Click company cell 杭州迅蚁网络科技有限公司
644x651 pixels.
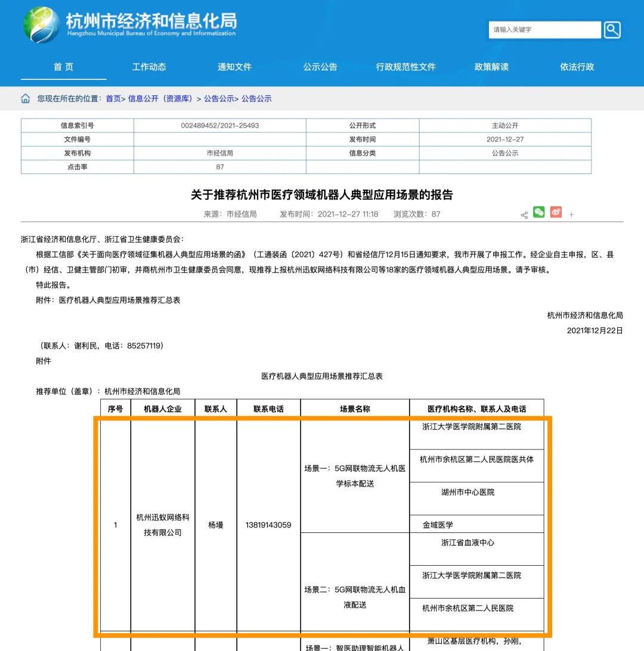coord(163,525)
